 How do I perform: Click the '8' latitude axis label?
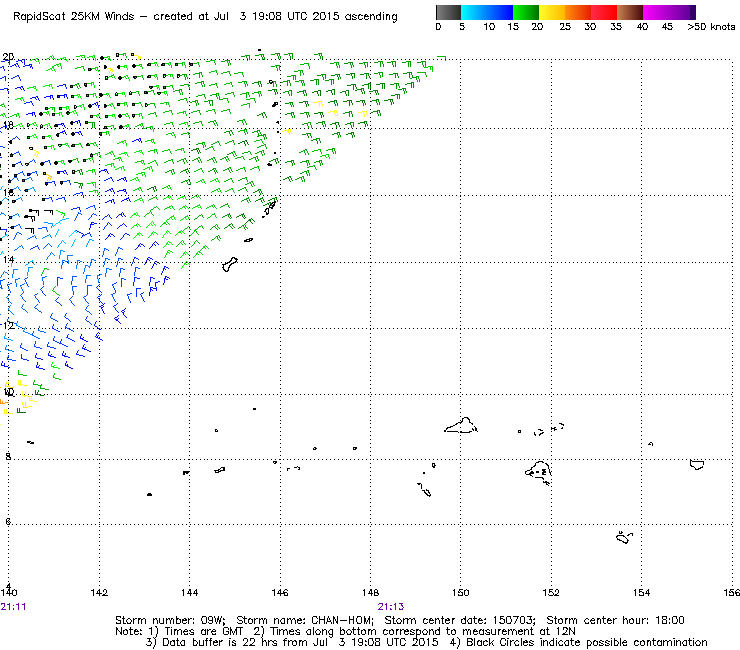click(x=8, y=456)
